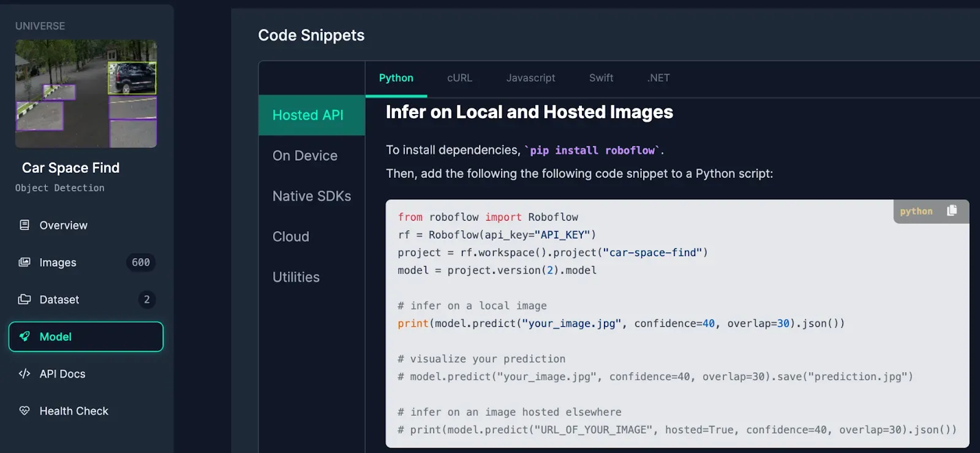Click the Model rocket icon
The image size is (980, 453).
click(x=24, y=337)
